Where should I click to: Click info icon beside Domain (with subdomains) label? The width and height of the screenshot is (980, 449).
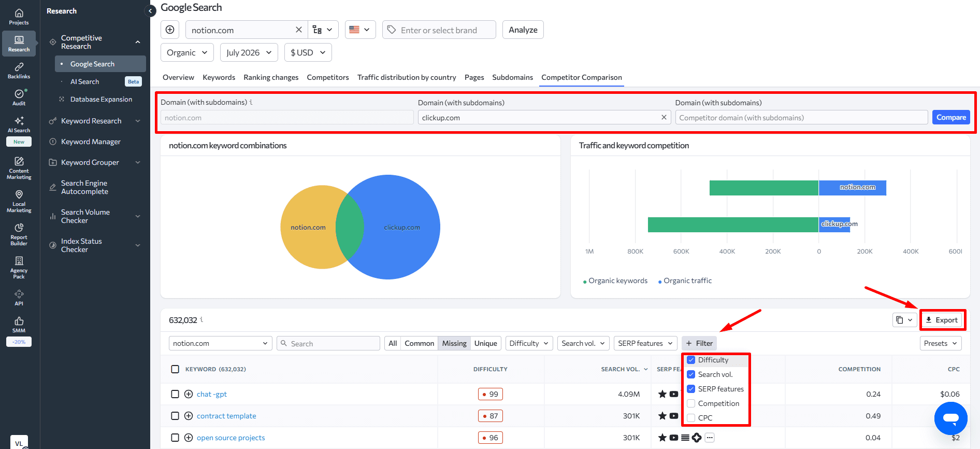251,102
